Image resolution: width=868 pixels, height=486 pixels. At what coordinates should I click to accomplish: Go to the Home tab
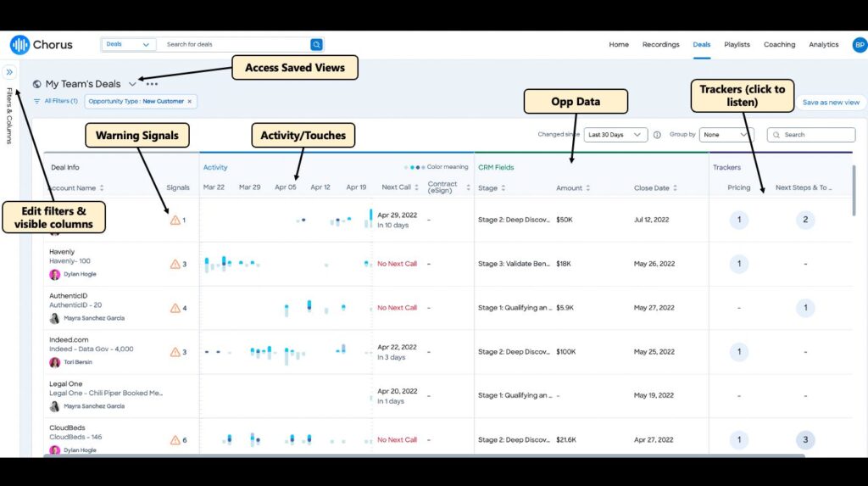click(x=619, y=44)
